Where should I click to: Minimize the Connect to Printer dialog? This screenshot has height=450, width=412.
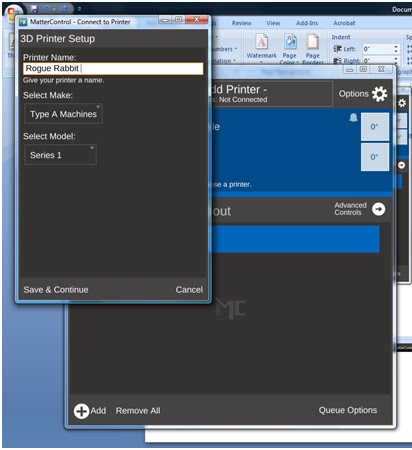coord(165,20)
